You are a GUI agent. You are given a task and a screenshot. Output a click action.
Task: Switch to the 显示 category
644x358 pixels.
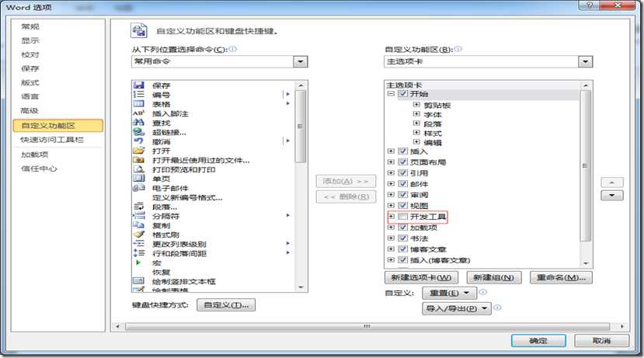pos(30,40)
